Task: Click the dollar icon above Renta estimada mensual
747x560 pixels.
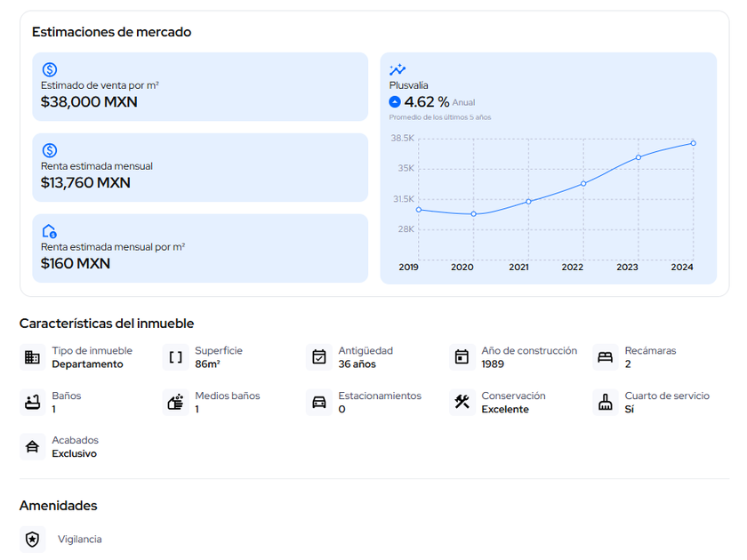Action: tap(50, 150)
